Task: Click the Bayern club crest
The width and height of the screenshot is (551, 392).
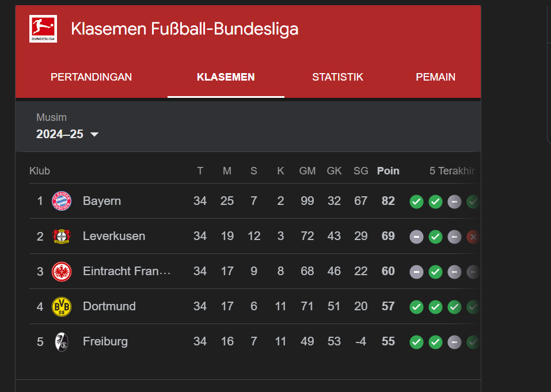Action: [x=62, y=201]
